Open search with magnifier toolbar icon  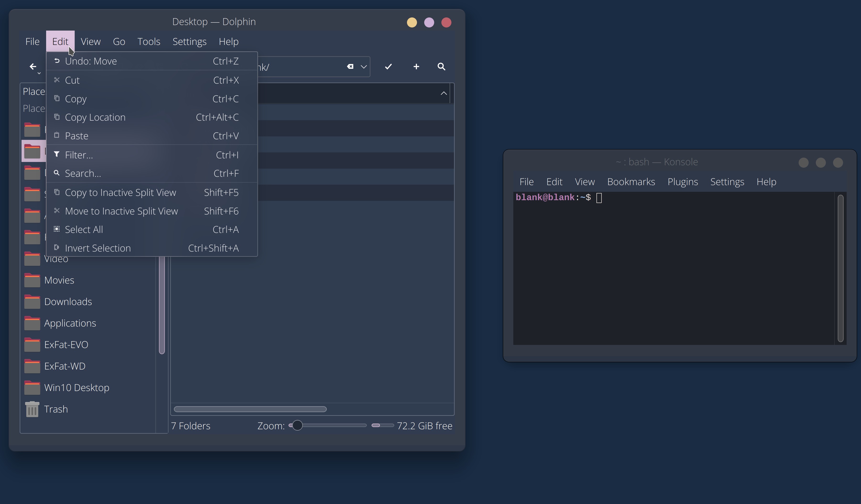[x=441, y=67]
